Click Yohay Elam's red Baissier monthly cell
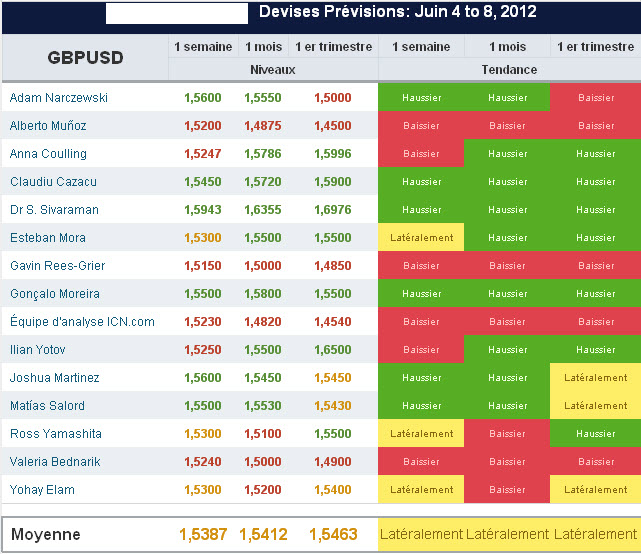This screenshot has height=554, width=641. [507, 489]
